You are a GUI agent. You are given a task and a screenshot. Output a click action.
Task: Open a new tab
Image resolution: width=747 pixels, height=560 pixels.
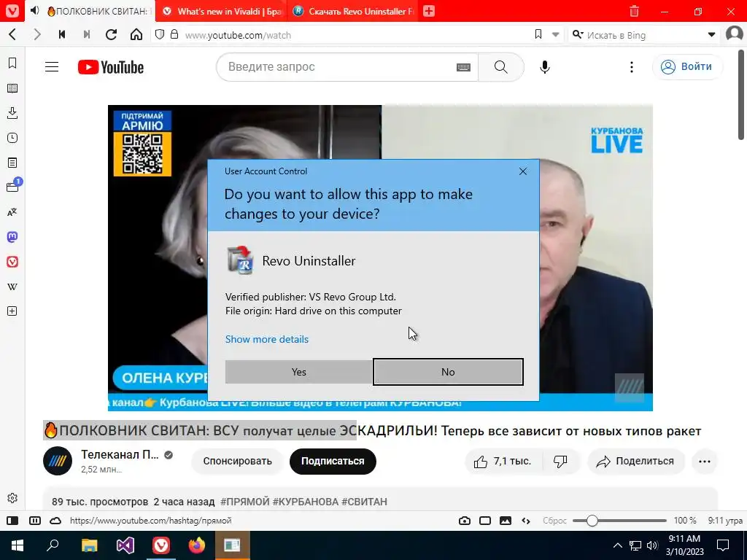[x=429, y=11]
